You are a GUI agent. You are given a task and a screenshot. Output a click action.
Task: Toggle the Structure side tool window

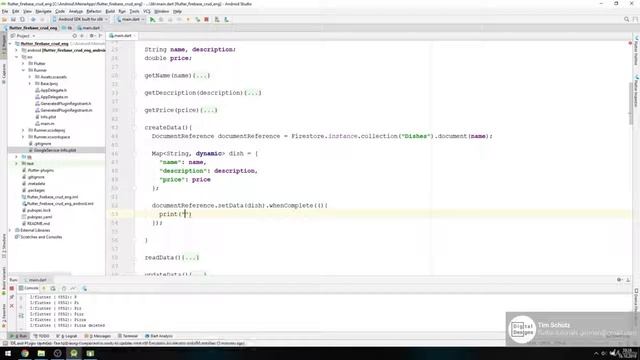pyautogui.click(x=4, y=247)
